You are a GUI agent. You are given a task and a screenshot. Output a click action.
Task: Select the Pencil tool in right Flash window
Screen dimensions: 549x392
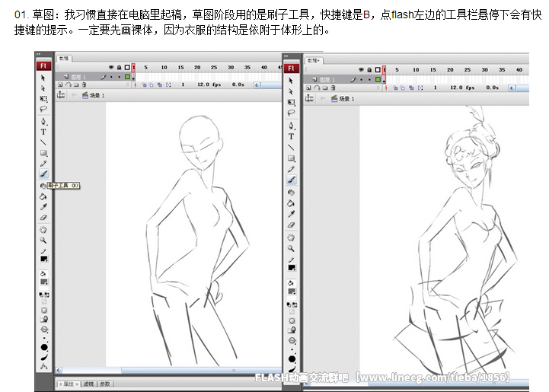[291, 169]
